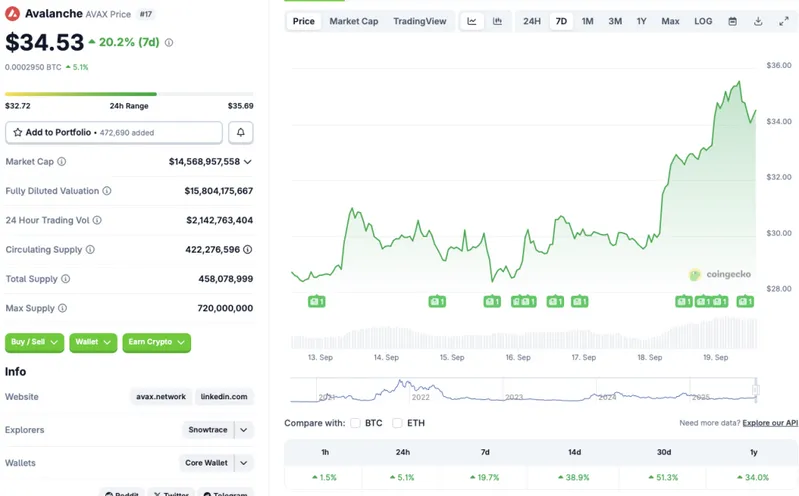Viewport: 799px width, 496px height.
Task: Select the Max time range
Action: click(671, 21)
